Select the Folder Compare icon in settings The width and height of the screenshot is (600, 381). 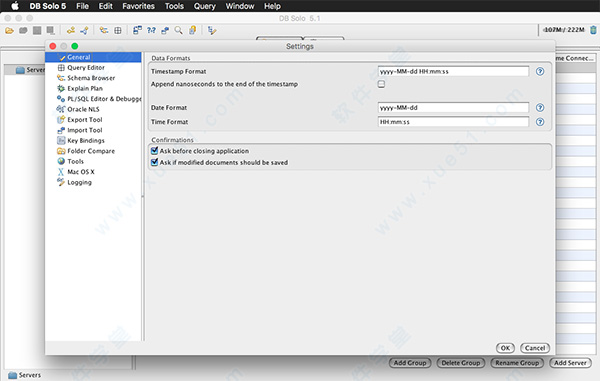click(x=61, y=151)
